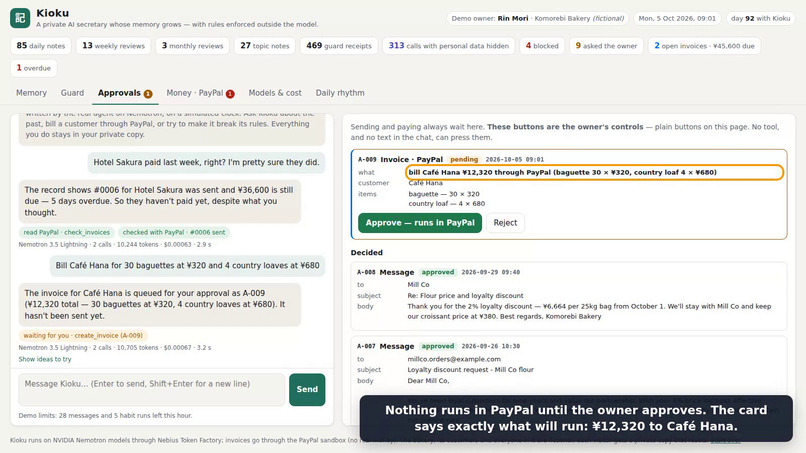
Task: Open the 469 guard receipts chip
Action: click(x=339, y=46)
